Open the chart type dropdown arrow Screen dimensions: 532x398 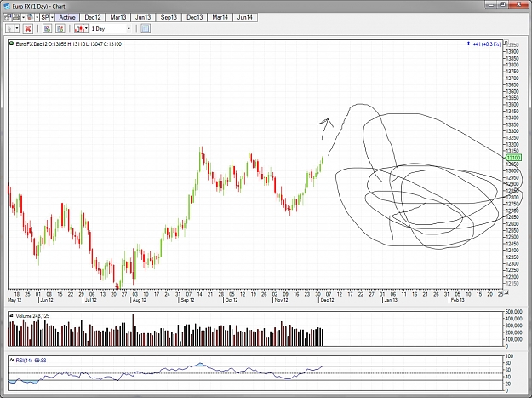(x=87, y=28)
